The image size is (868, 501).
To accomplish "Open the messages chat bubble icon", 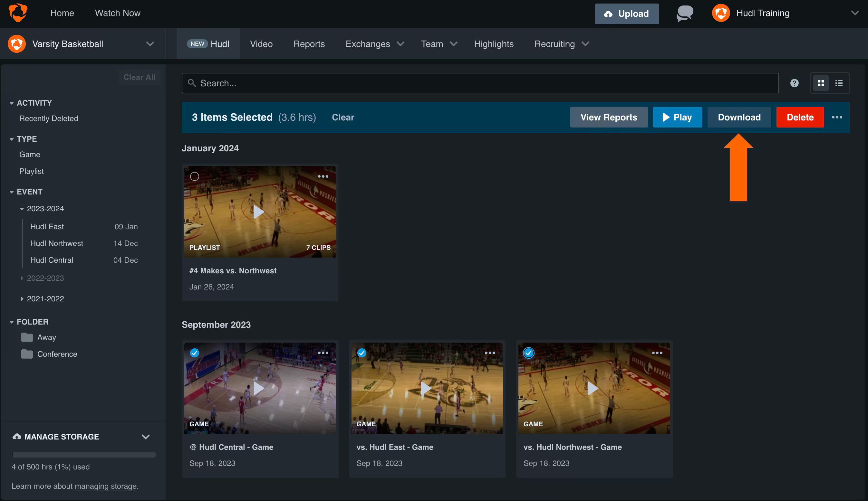I will (684, 14).
